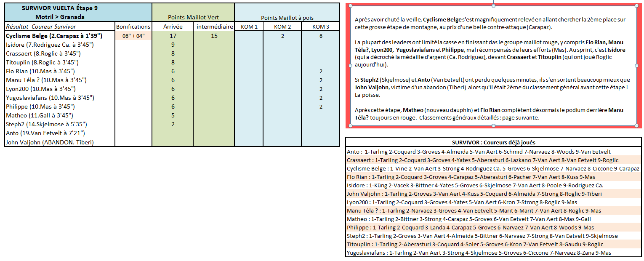This screenshot has height=261, width=644.
Task: Select the Coureurs déjà joués header cell
Action: coord(493,142)
